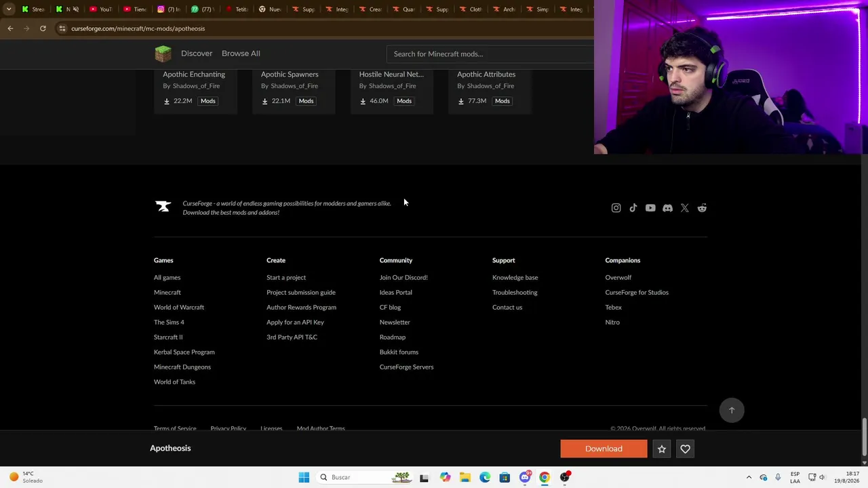868x488 pixels.
Task: Star the Apotheosis mod
Action: 662,449
